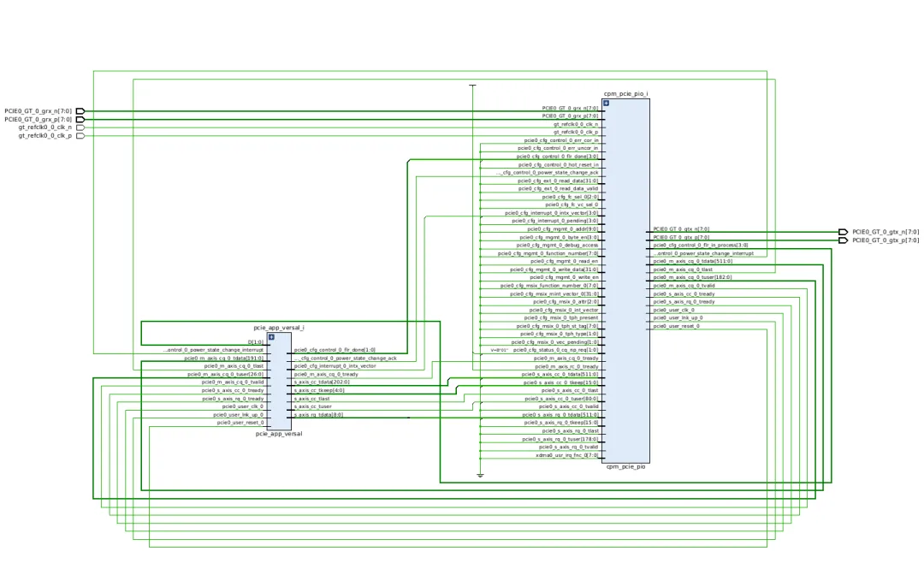
Task: Select the s_axis_cc_tdata[202:0] output pin
Action: point(322,382)
